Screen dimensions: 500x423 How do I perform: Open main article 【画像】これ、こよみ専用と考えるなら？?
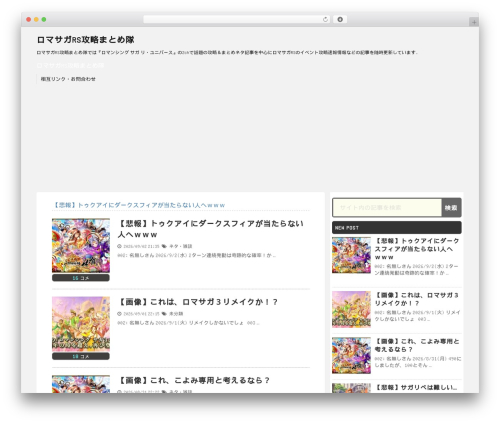(x=194, y=380)
